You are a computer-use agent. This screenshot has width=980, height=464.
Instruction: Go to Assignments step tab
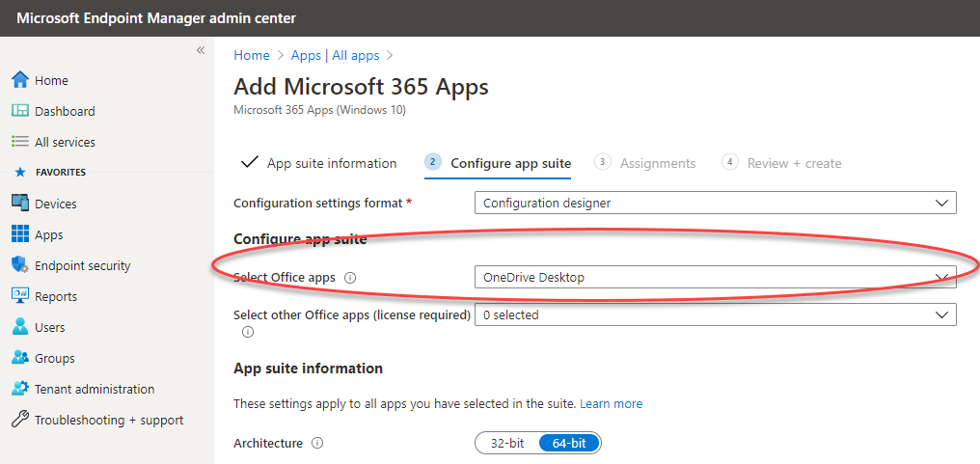tap(658, 163)
